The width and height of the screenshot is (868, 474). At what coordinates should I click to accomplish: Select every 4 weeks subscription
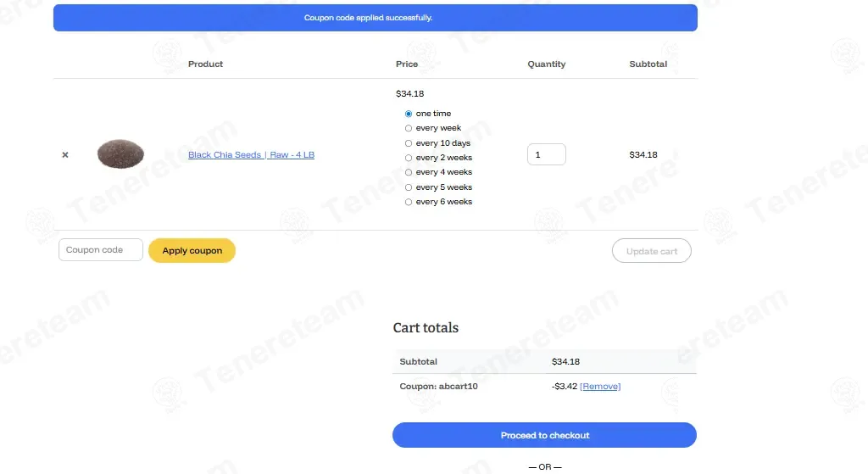pyautogui.click(x=409, y=172)
